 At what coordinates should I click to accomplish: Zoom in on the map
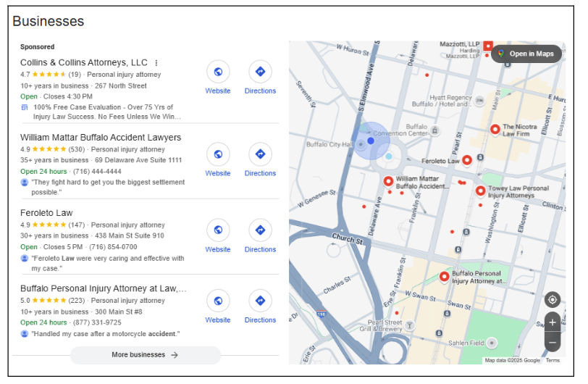(x=553, y=322)
